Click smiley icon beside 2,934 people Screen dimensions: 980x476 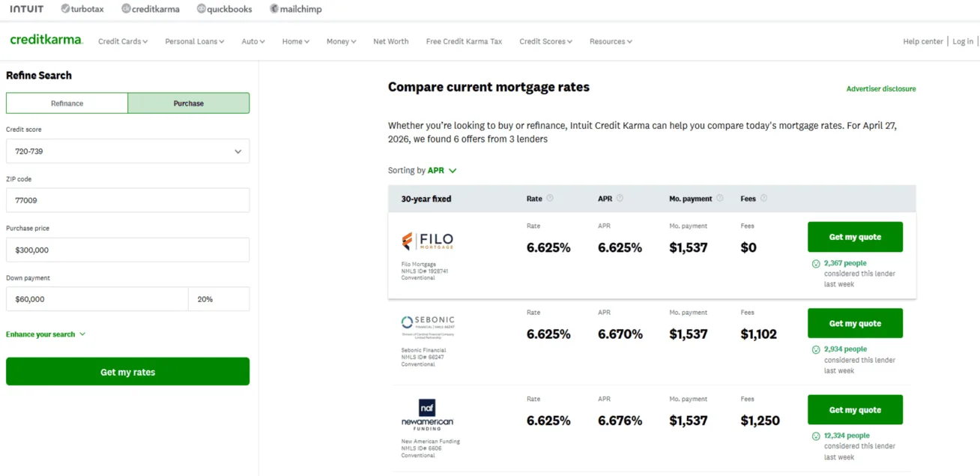[816, 350]
